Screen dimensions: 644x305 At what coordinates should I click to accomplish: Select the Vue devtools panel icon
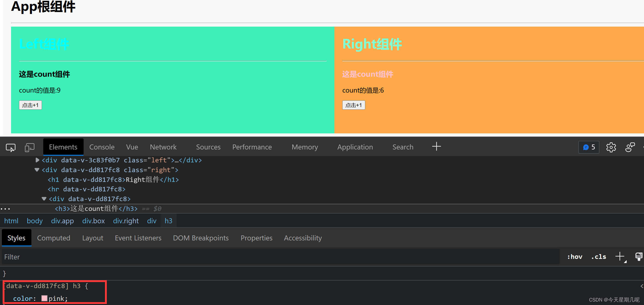point(132,147)
